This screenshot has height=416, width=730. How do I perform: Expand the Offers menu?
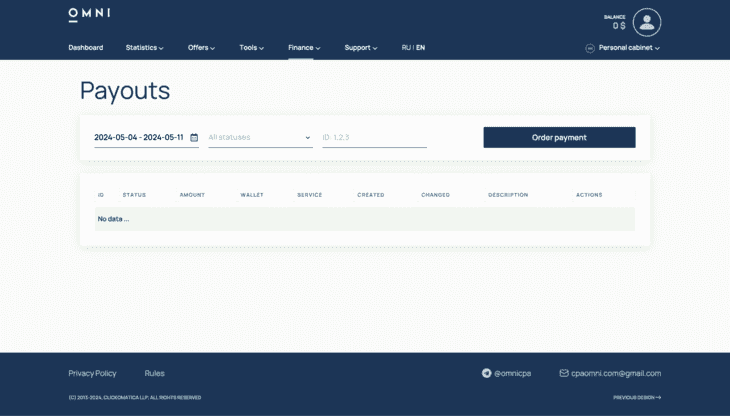click(201, 47)
